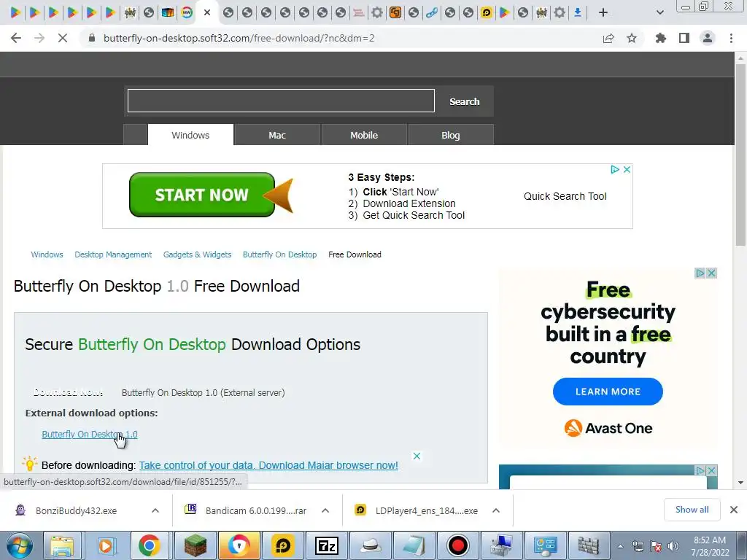Show hidden system tray icons
The width and height of the screenshot is (747, 560).
click(620, 546)
